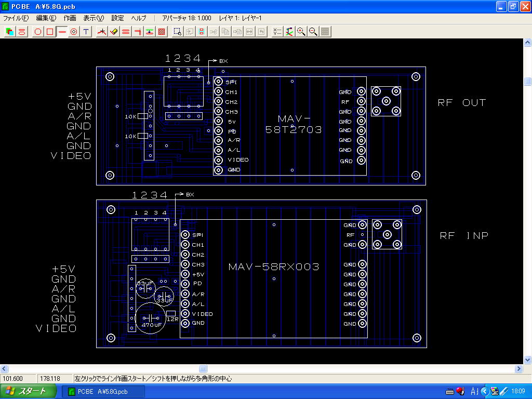Viewport: 532px width, 399px height.
Task: Click the vertical scrollbar down arrow
Action: [x=528, y=360]
